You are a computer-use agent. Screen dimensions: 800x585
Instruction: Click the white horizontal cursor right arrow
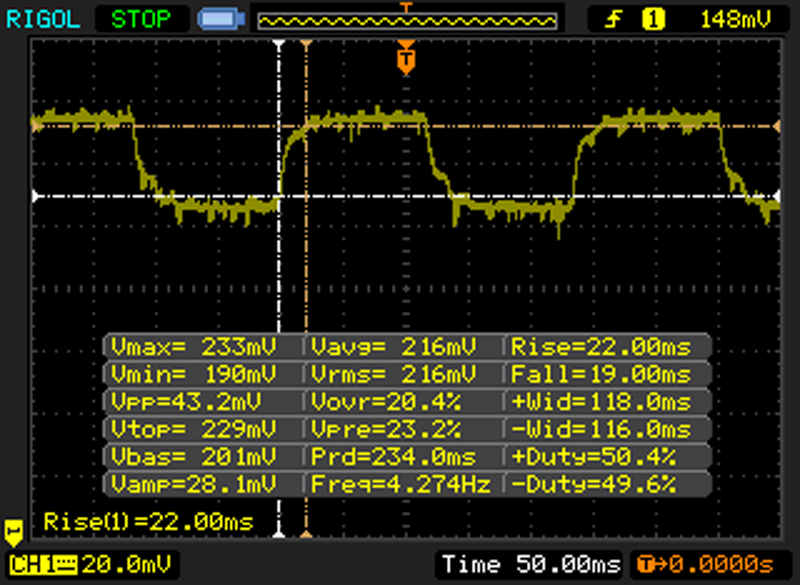tap(777, 196)
